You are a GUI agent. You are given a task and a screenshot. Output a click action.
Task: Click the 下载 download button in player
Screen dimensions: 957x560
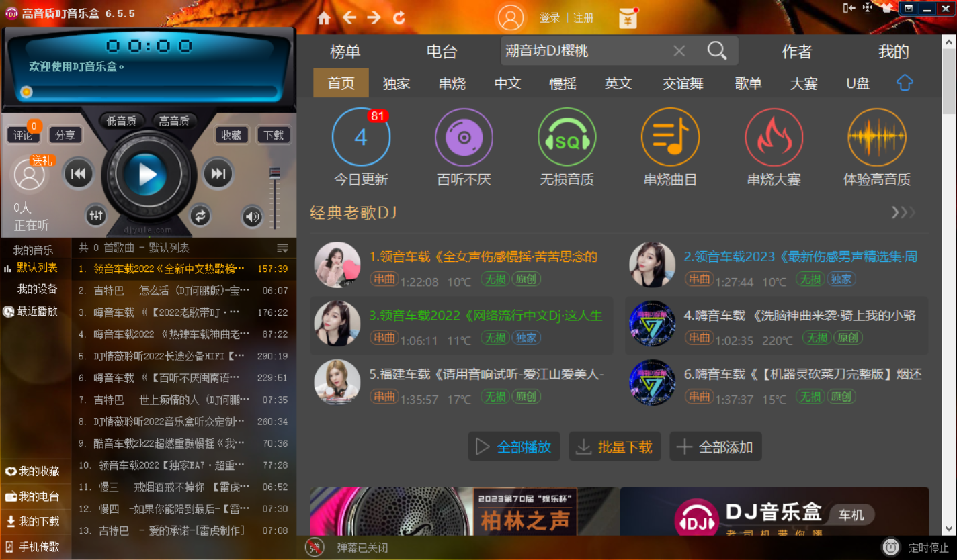(x=274, y=135)
